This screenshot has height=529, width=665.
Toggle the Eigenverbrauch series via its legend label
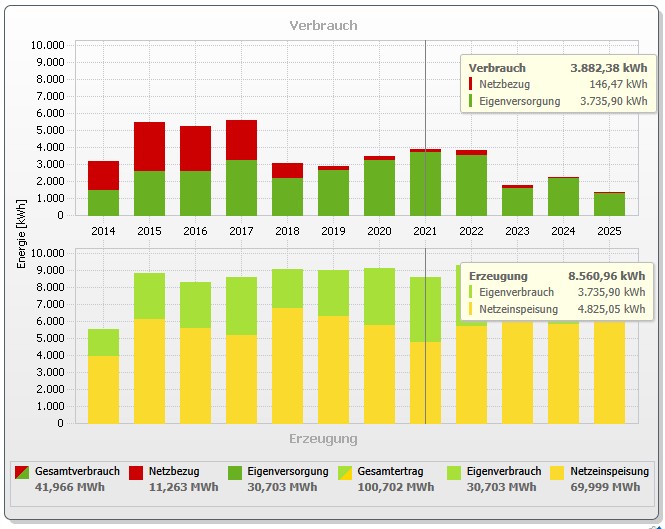[504, 471]
